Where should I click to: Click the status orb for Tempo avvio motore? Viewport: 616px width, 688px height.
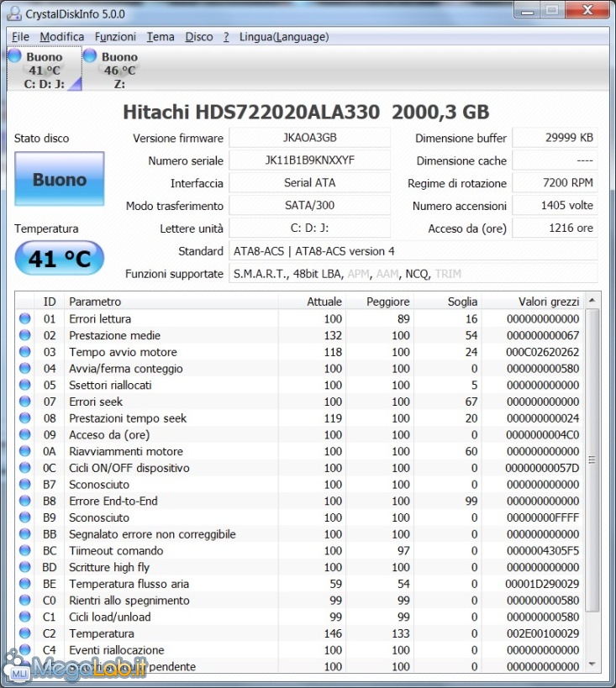pos(25,351)
